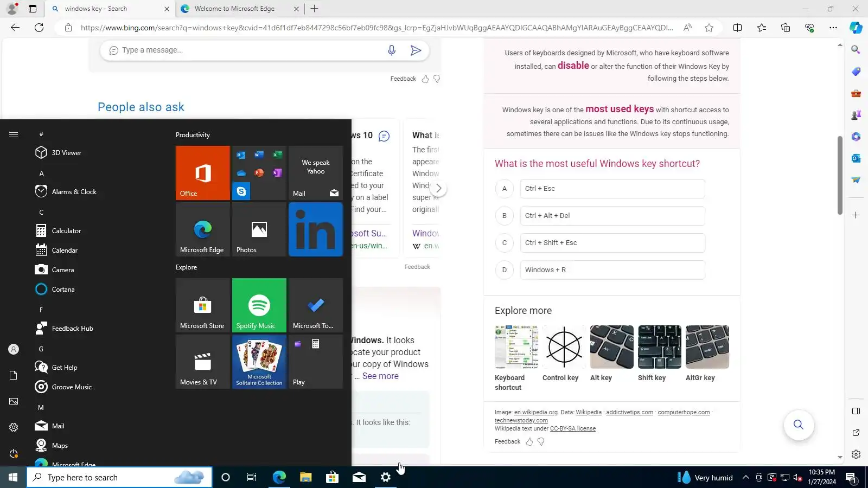Open the CC-BY-SA license link
This screenshot has width=868, height=488.
[573, 429]
